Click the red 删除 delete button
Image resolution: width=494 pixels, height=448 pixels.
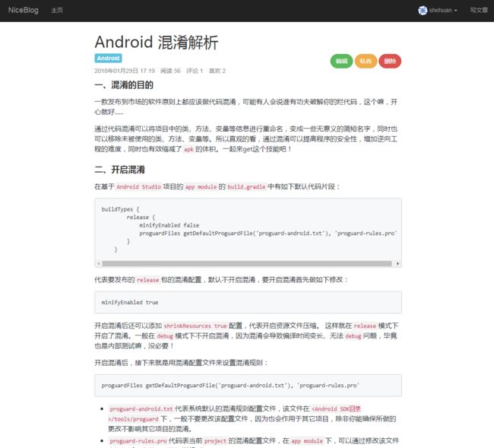(390, 61)
